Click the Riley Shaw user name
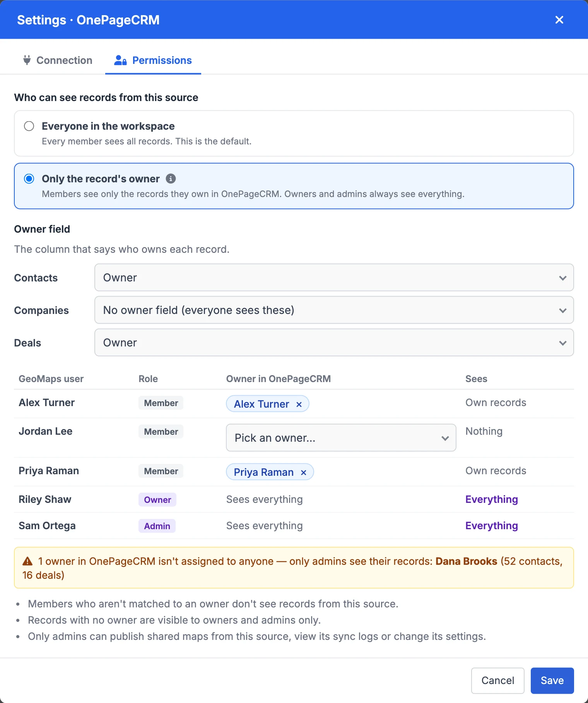The image size is (588, 703). coord(45,499)
